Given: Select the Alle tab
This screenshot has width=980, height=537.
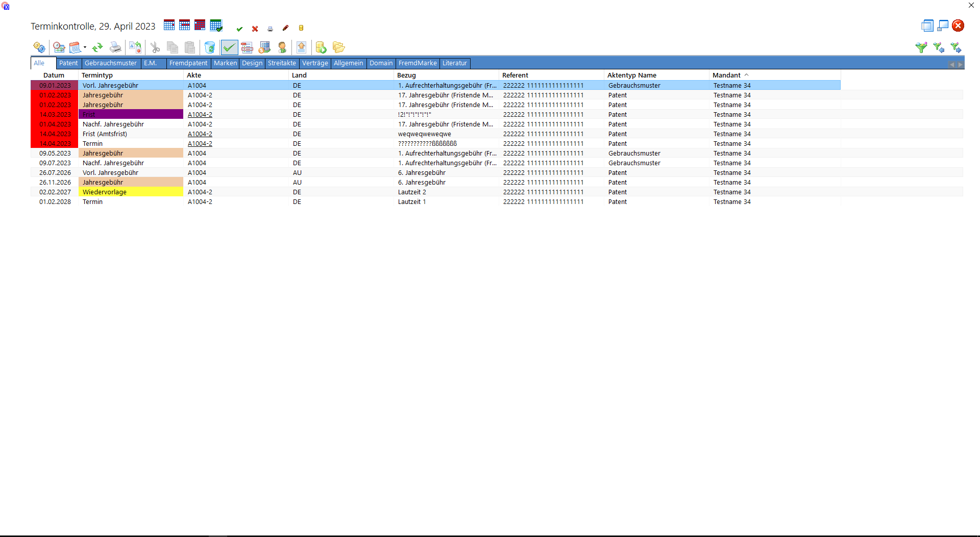Looking at the screenshot, I should coord(43,63).
